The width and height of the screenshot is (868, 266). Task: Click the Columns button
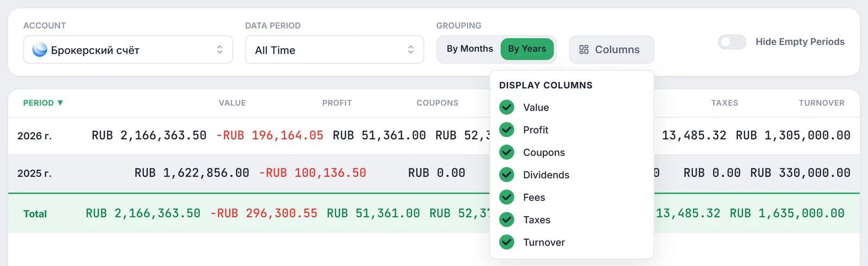[x=611, y=49]
